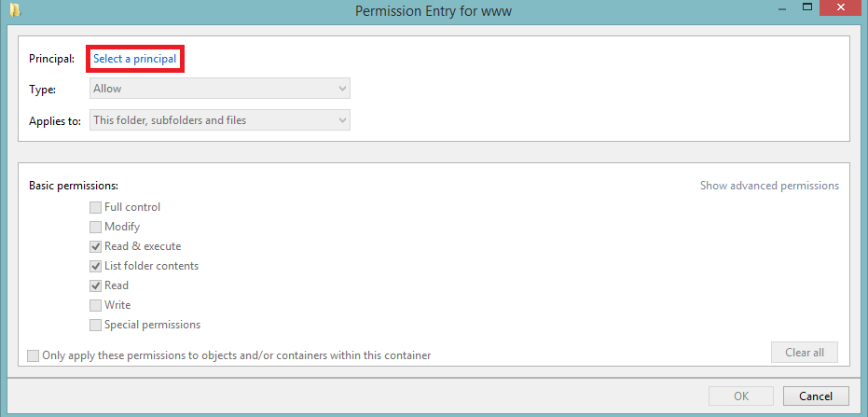Uncheck Read & execute permission

[x=96, y=246]
